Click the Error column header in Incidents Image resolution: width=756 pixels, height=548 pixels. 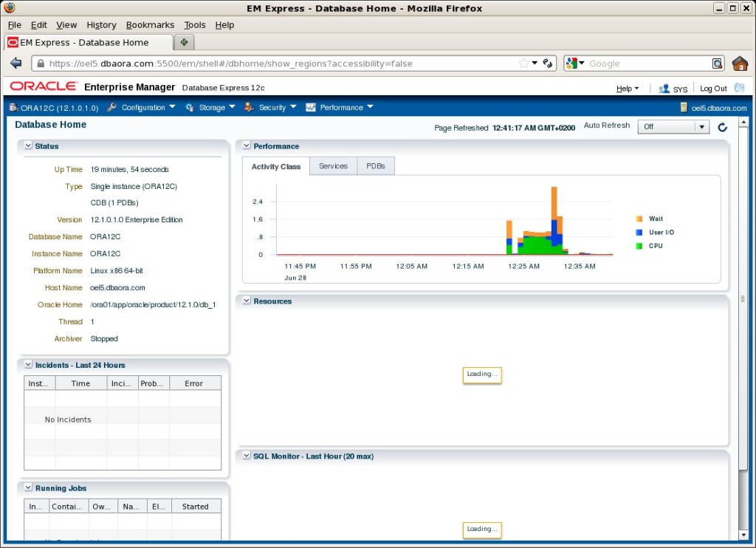194,383
